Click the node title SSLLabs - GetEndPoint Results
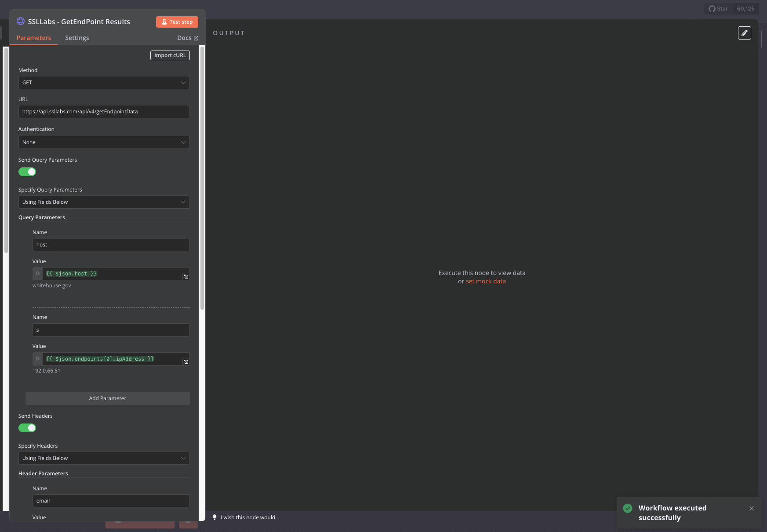The width and height of the screenshot is (767, 532). coord(79,22)
